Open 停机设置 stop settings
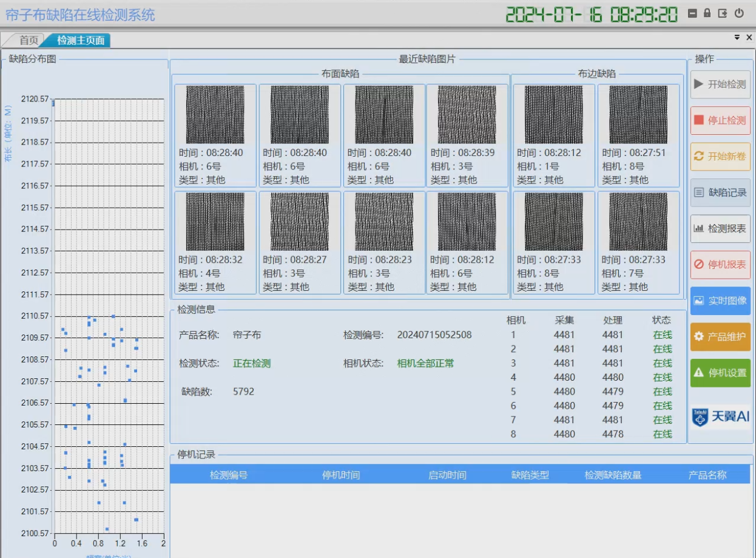The image size is (756, 558). 720,373
